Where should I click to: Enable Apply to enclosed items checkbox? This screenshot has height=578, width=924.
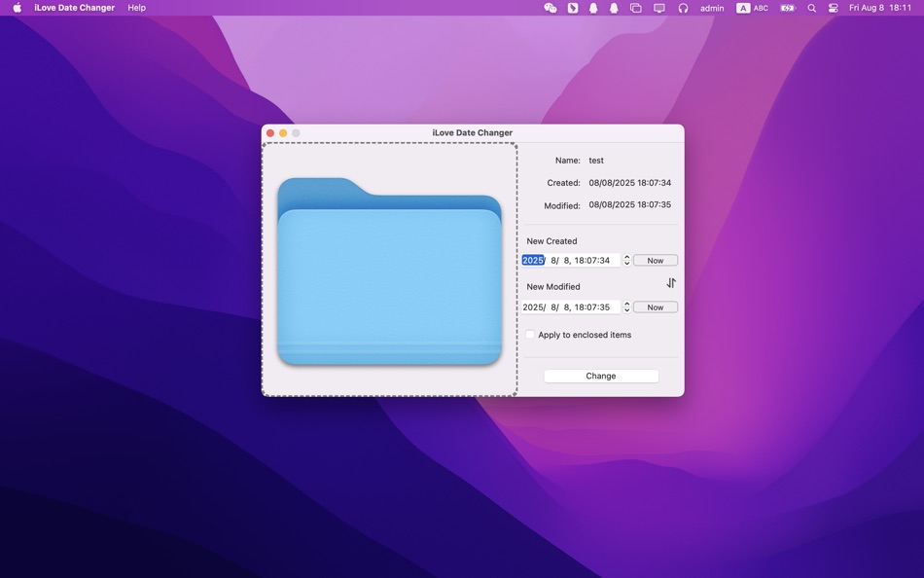click(530, 335)
